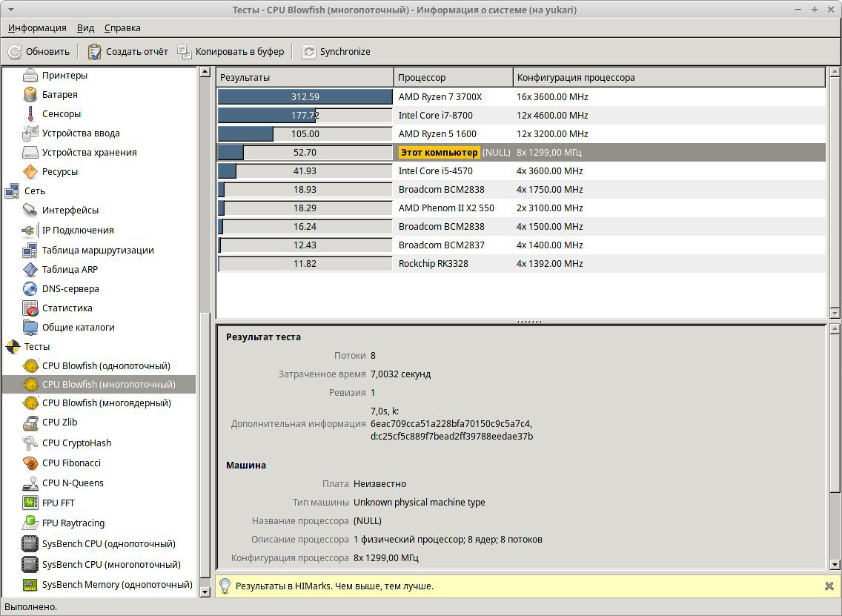Open the CPU Zlib icon
Screen dimensions: 842x616
[30, 423]
